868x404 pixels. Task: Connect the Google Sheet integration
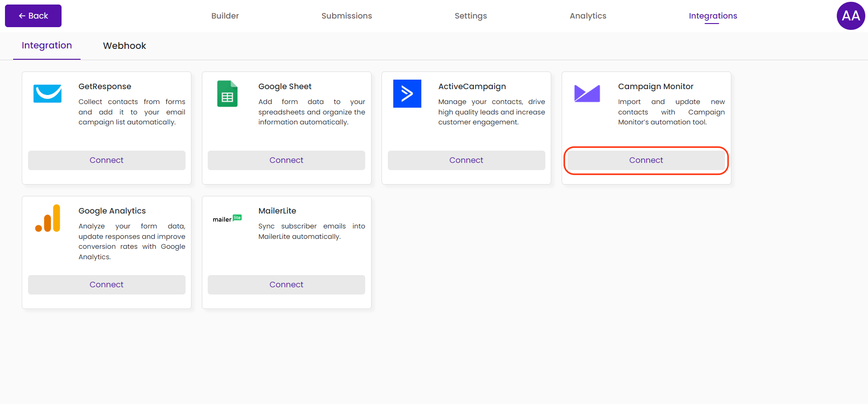(286, 160)
